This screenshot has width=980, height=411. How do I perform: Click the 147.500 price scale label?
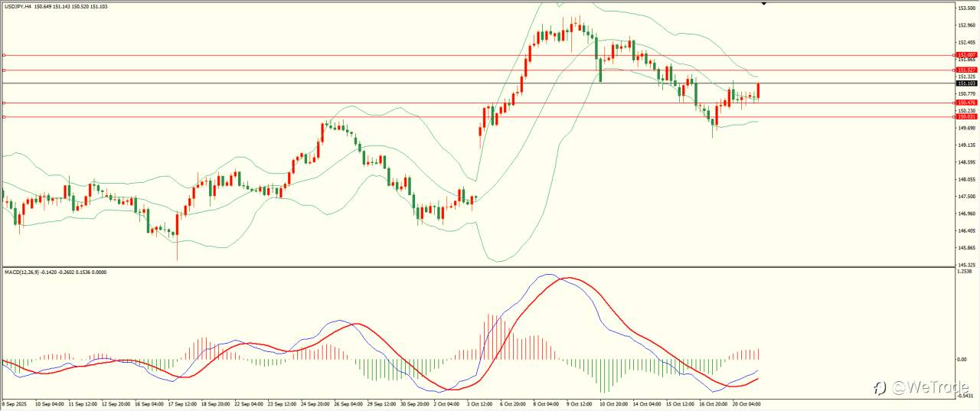tap(966, 196)
